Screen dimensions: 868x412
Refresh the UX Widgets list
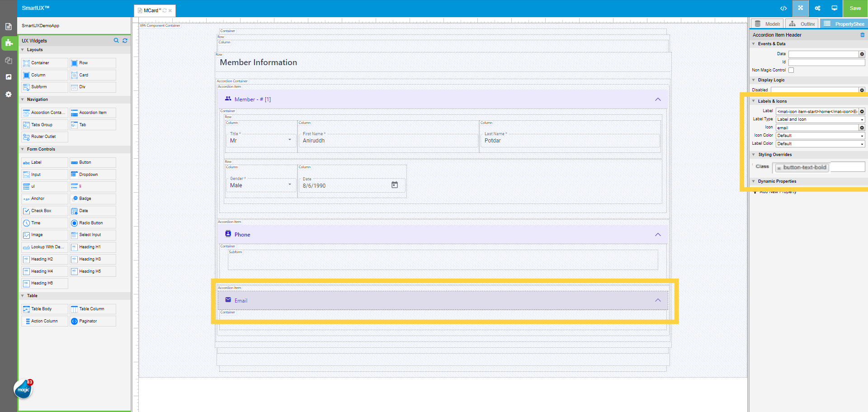coord(125,41)
